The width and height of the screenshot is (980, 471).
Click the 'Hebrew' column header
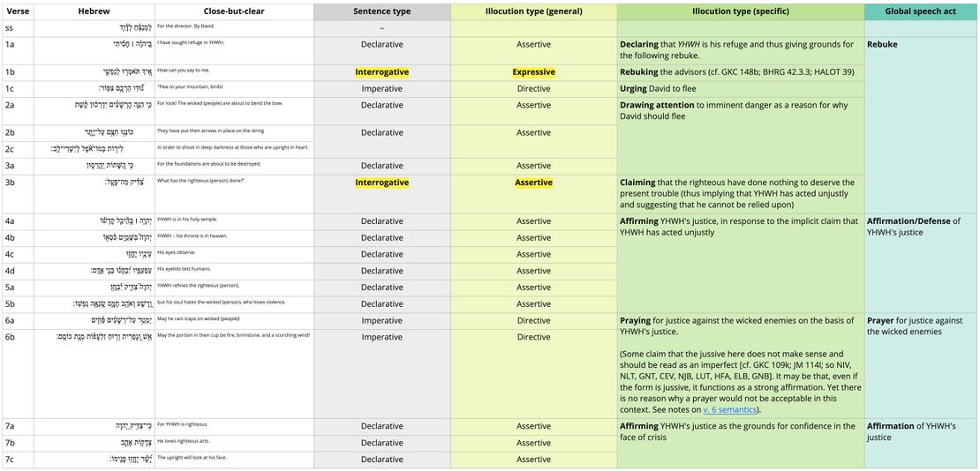tap(94, 11)
